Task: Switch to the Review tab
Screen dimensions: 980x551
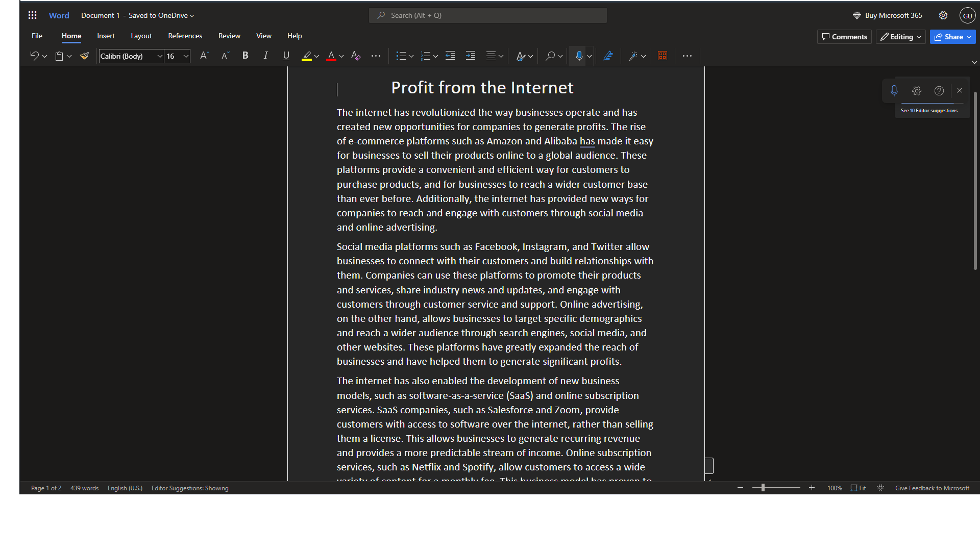Action: tap(229, 36)
